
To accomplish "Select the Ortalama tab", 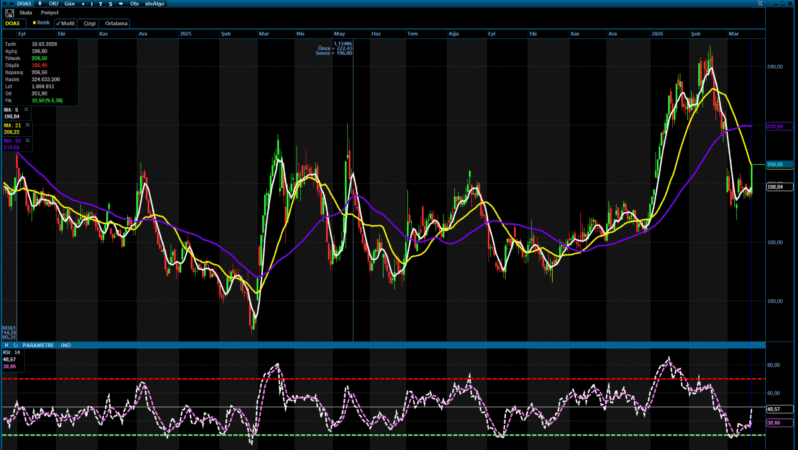I will tap(114, 21).
